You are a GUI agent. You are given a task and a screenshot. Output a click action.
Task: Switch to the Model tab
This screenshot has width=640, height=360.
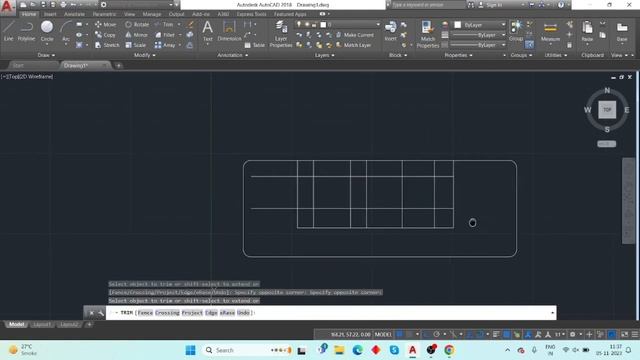(16, 324)
